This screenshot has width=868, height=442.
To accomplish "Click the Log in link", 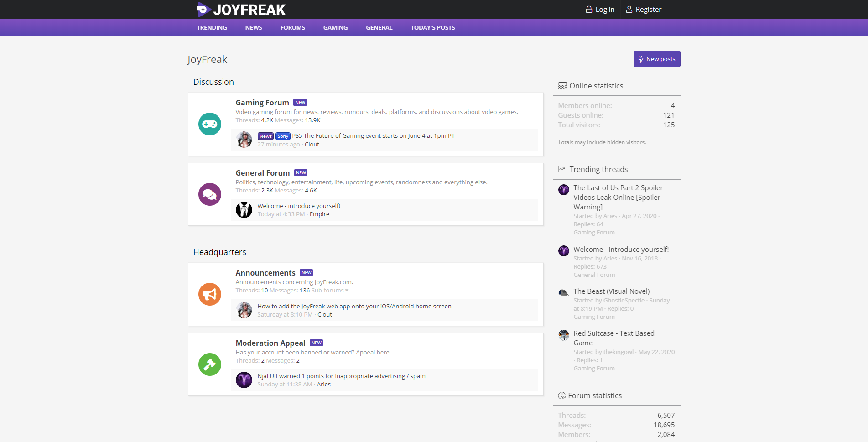I will point(600,9).
